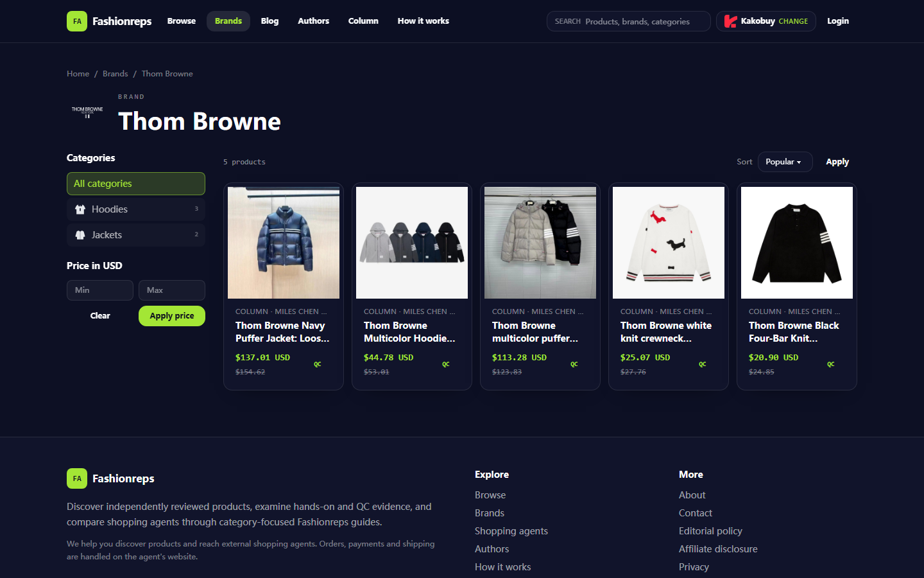Select All categories filter
The width and height of the screenshot is (924, 578).
coord(136,184)
